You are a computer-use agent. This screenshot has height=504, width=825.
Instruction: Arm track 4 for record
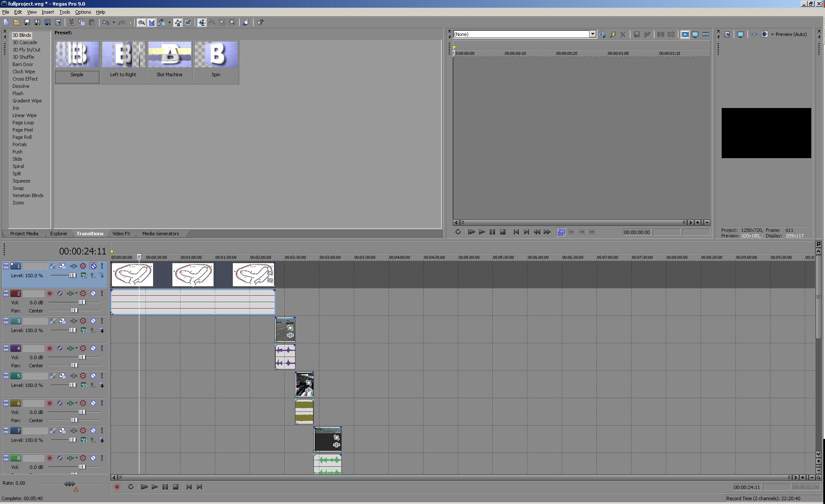pos(50,348)
